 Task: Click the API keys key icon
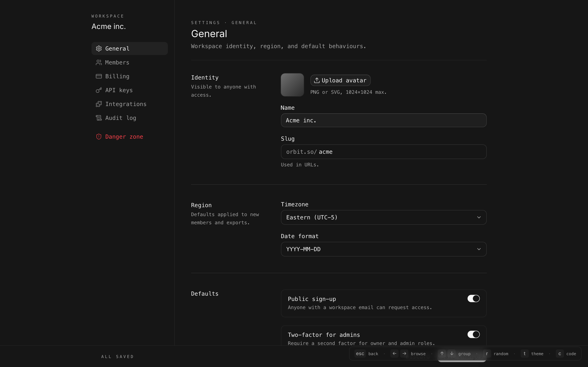click(99, 90)
